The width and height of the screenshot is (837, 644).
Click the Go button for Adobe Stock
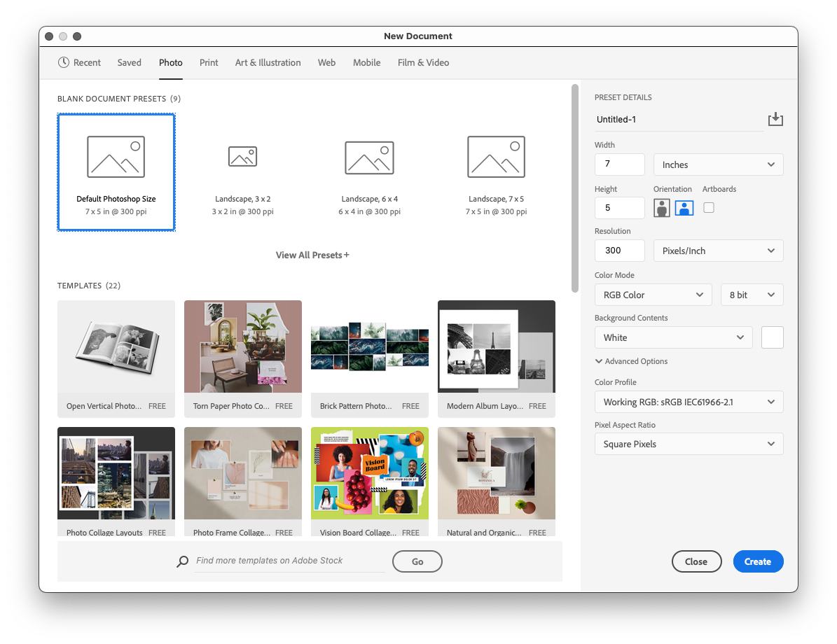(x=417, y=561)
